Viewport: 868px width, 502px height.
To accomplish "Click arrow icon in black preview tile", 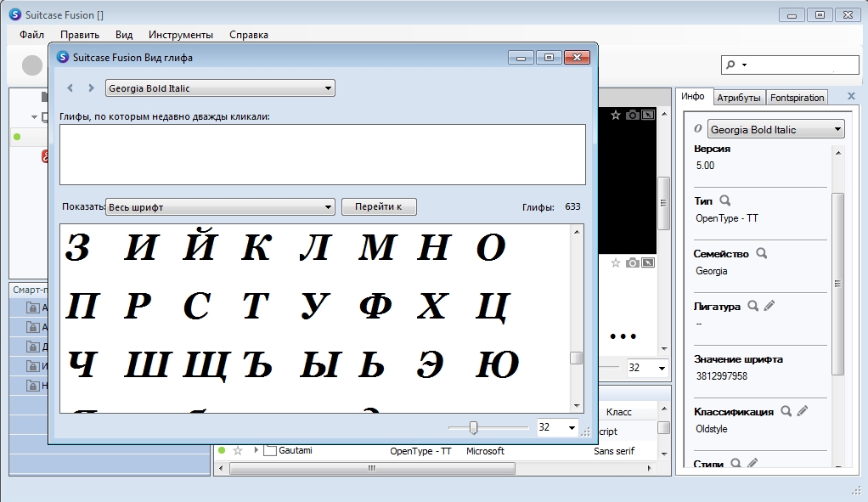I will [x=648, y=116].
